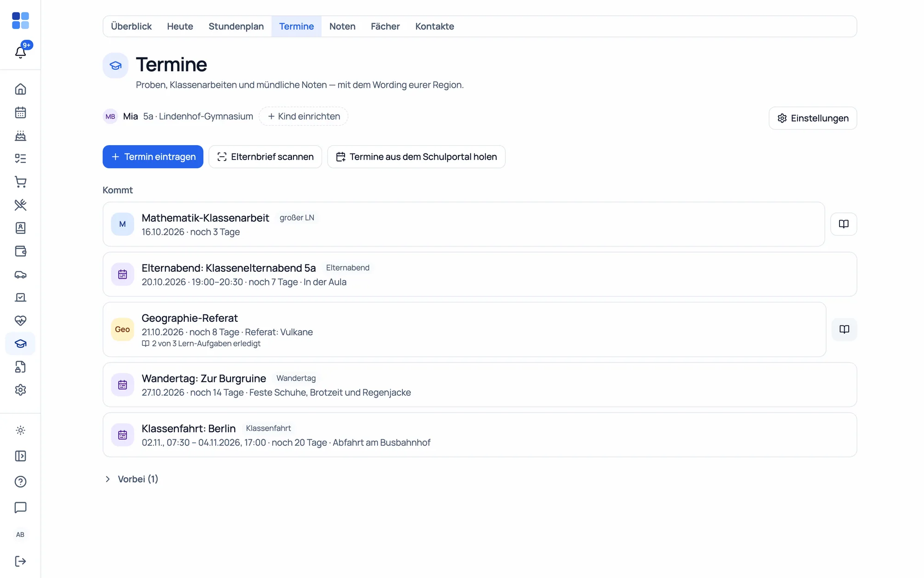Open Einstellungen button

tap(813, 118)
